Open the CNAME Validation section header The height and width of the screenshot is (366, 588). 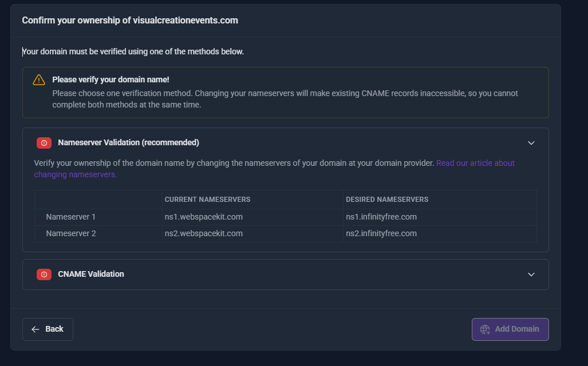(91, 274)
